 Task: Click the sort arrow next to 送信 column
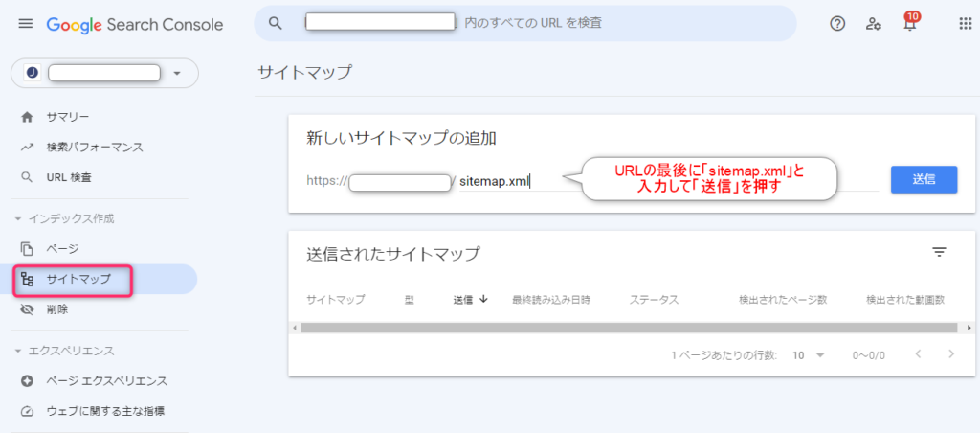[x=483, y=299]
